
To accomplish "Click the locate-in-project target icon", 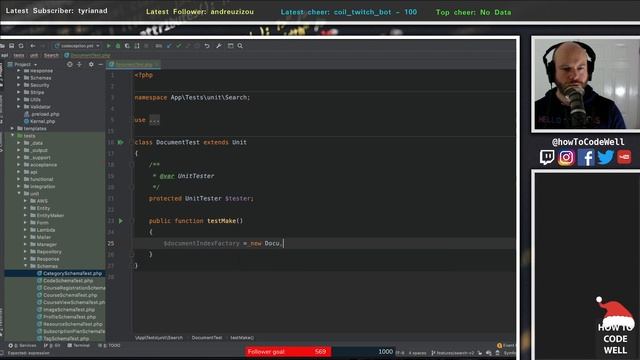I will [69, 64].
